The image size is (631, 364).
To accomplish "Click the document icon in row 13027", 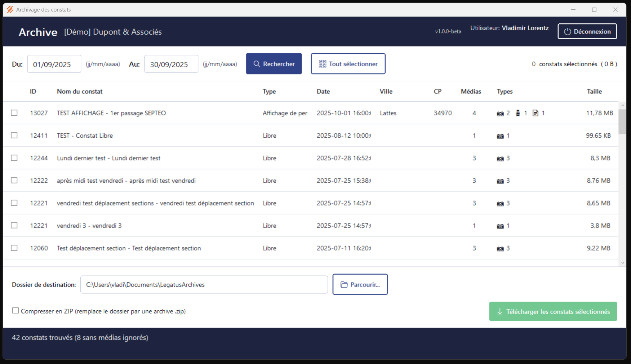I will (536, 113).
